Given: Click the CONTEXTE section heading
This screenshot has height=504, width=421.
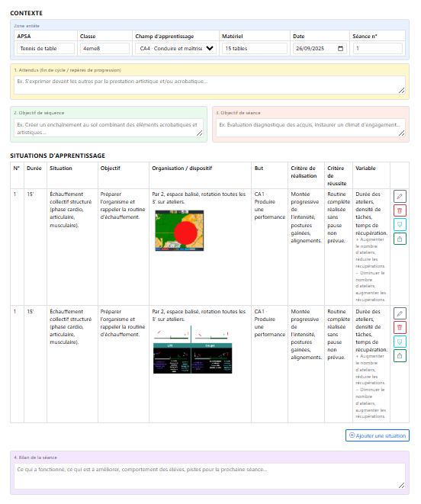Looking at the screenshot, I should pyautogui.click(x=27, y=13).
